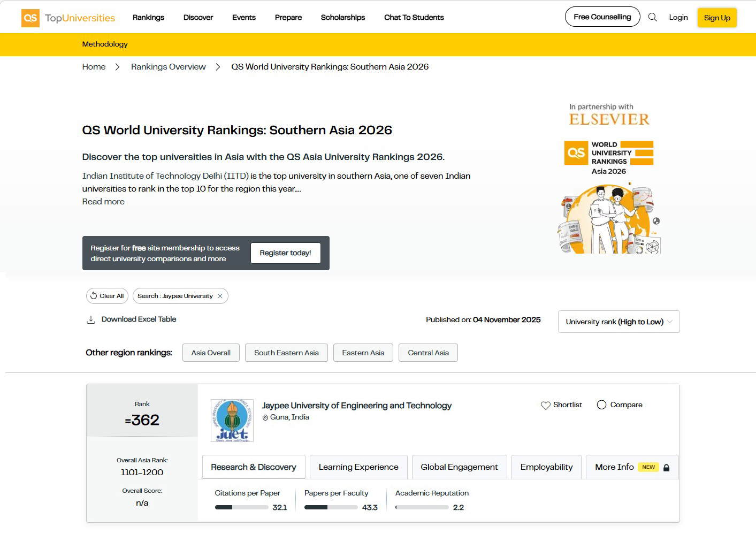The height and width of the screenshot is (549, 756).
Task: Click the Sign Up button
Action: pos(716,18)
